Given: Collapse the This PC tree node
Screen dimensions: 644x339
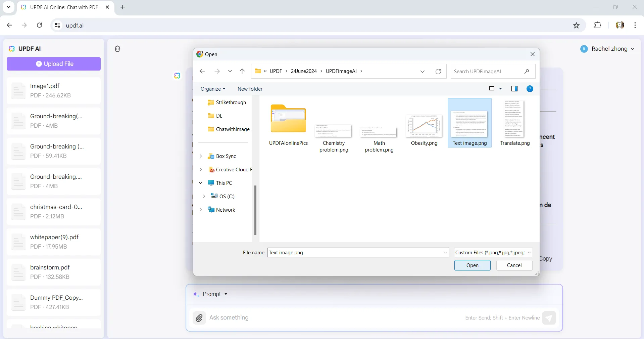Looking at the screenshot, I should pos(201,183).
